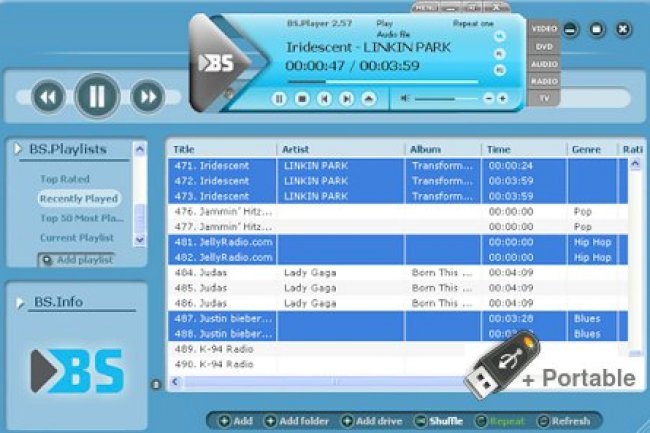Image resolution: width=650 pixels, height=433 pixels.
Task: Sort by the Time column header
Action: (524, 149)
